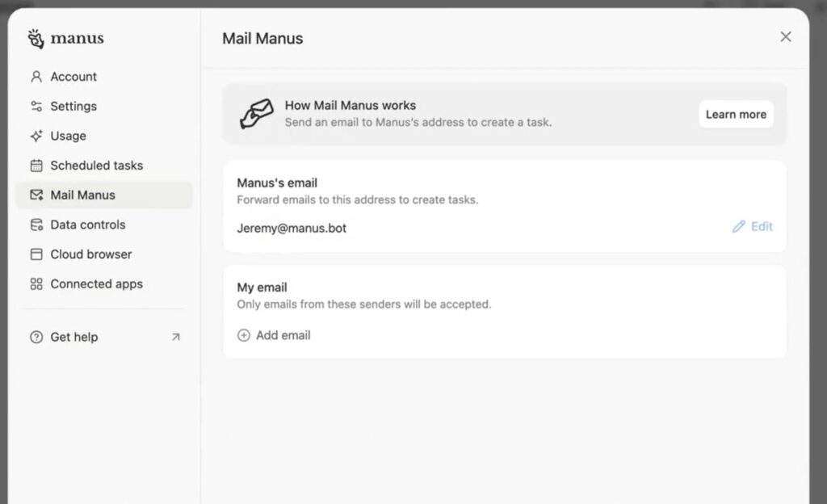Click the Connected apps grid icon
The height and width of the screenshot is (504, 827).
(36, 284)
